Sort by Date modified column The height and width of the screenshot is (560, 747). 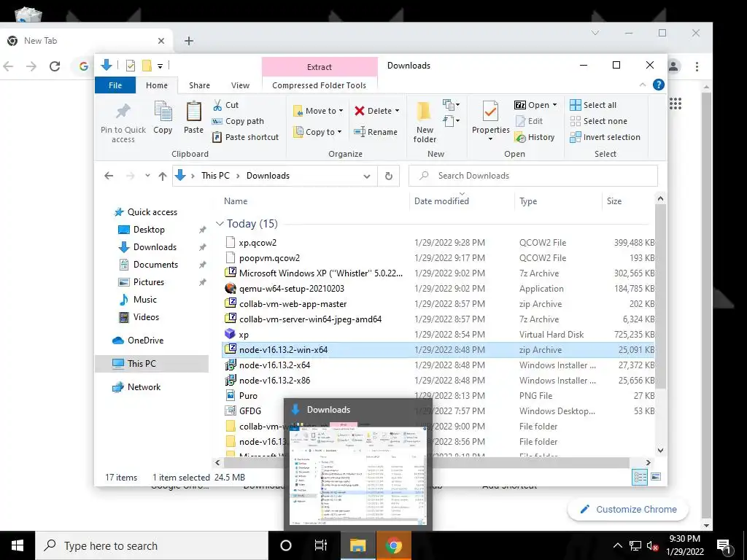(x=441, y=201)
